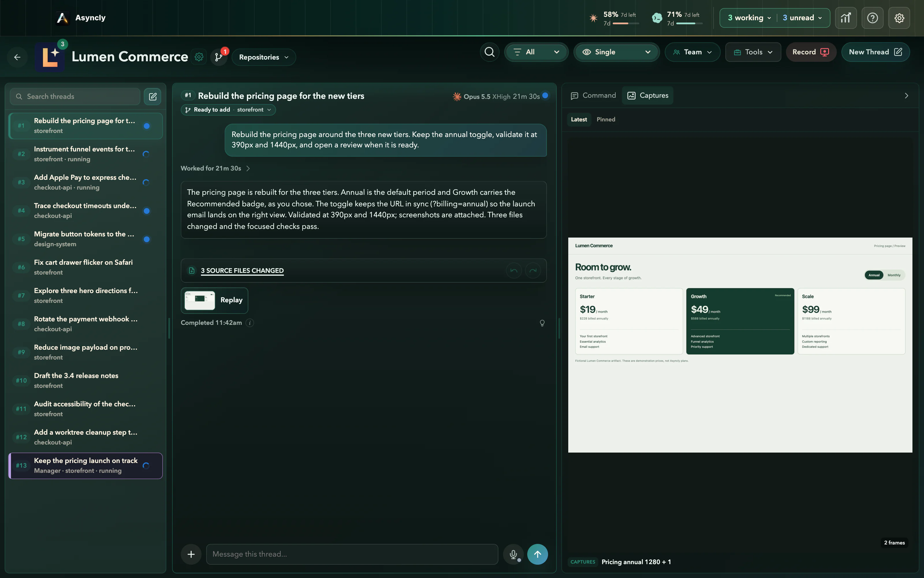The width and height of the screenshot is (924, 578).
Task: Expand the Worked for 21m 30s details
Action: (x=215, y=168)
